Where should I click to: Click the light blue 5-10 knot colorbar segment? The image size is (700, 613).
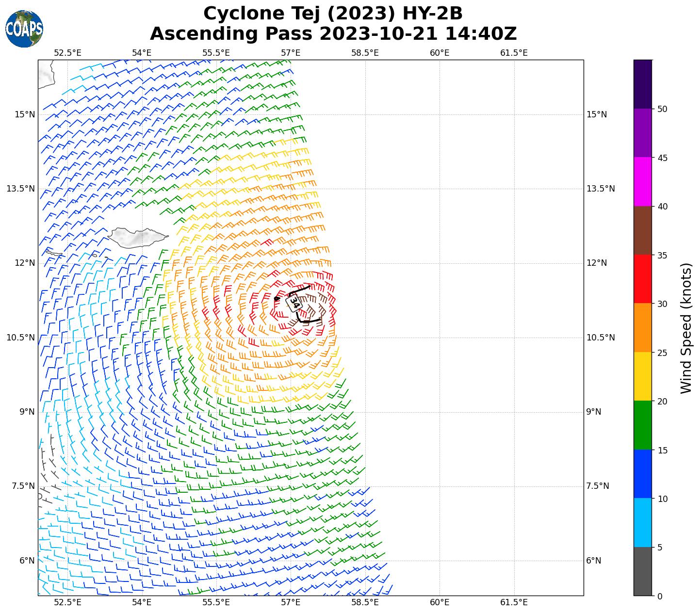[x=643, y=523]
